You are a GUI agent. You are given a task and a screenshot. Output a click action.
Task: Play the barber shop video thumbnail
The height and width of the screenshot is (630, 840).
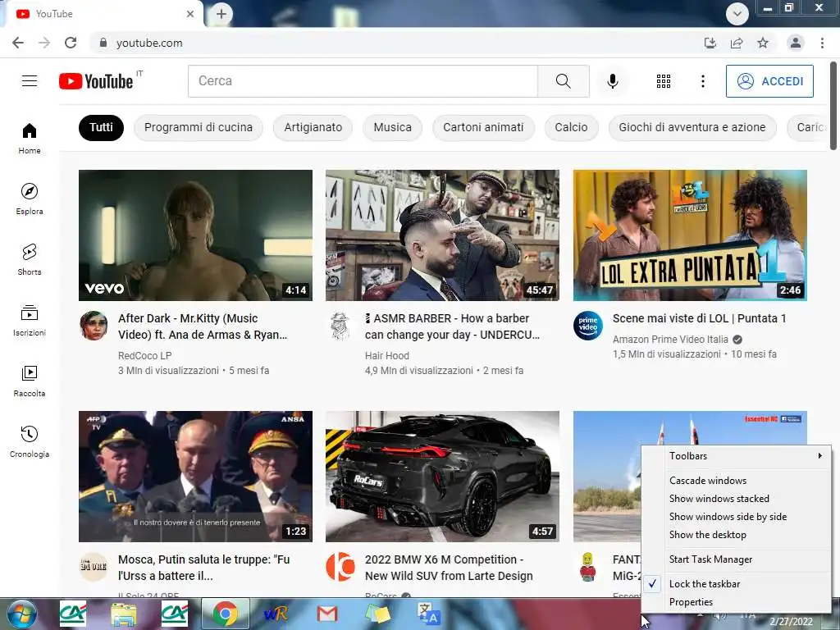point(442,235)
